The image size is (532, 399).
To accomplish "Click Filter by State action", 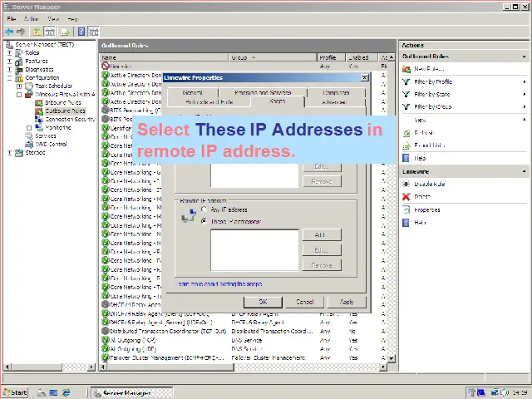I will click(431, 94).
